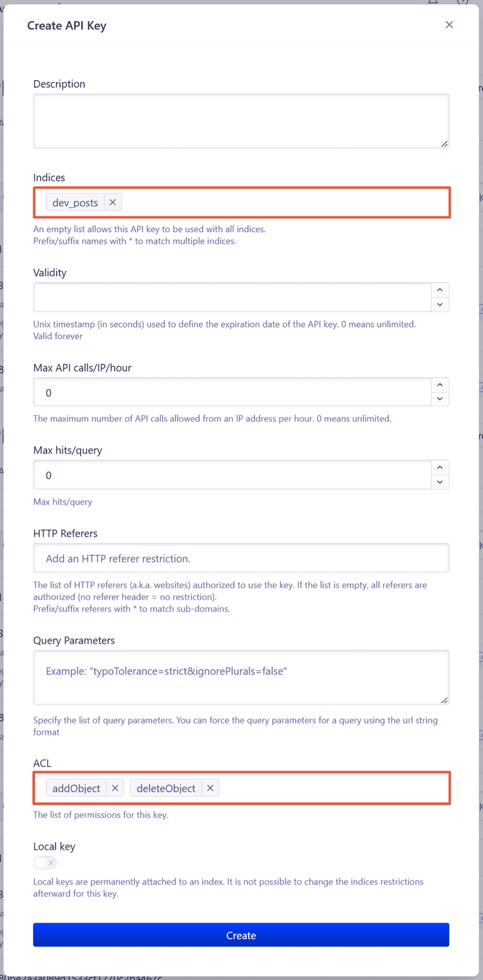Remove the deleteObject ACL permission
The width and height of the screenshot is (483, 980).
(x=210, y=787)
